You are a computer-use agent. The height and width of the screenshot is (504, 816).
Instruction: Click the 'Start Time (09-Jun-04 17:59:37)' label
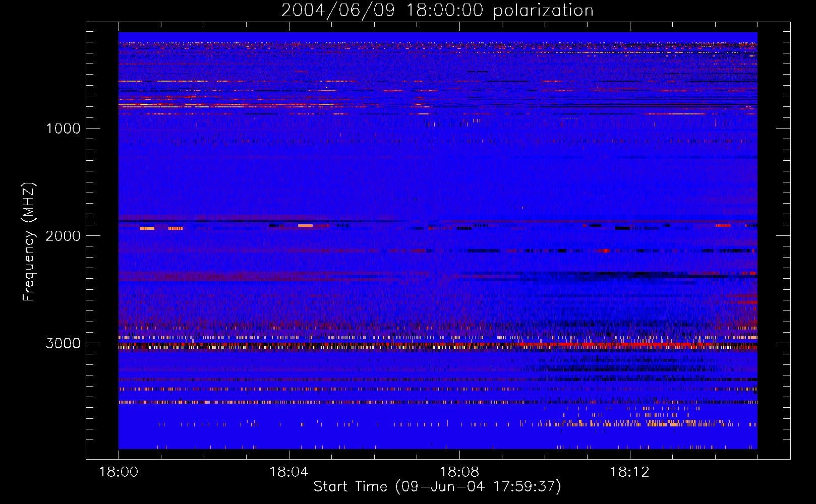point(437,487)
